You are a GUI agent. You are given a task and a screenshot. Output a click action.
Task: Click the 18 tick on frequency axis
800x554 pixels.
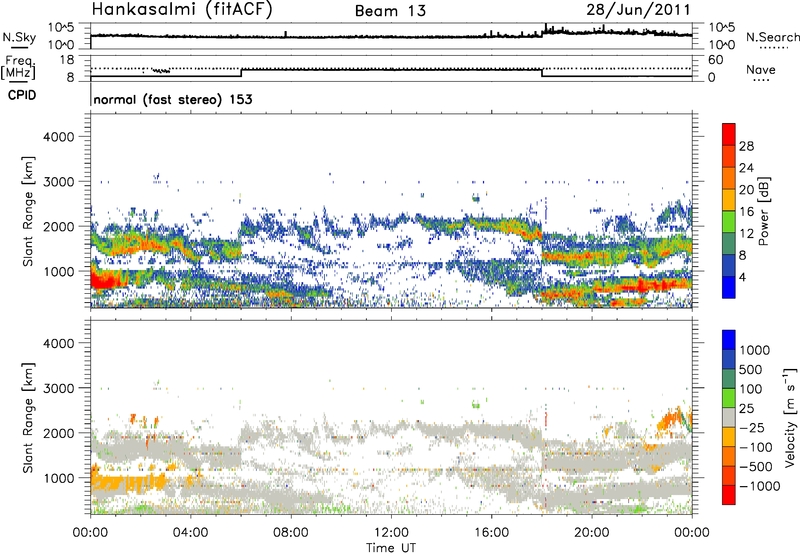click(x=67, y=60)
